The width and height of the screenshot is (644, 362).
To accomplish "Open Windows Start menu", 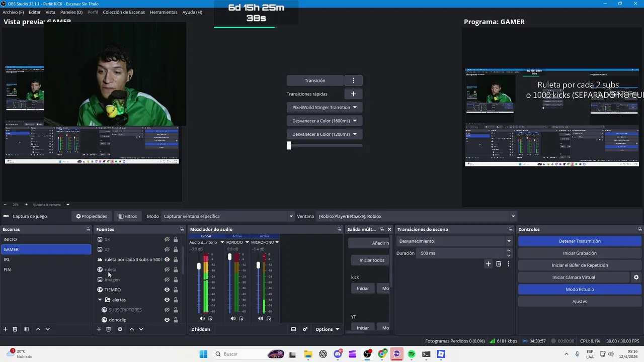I will point(203,354).
